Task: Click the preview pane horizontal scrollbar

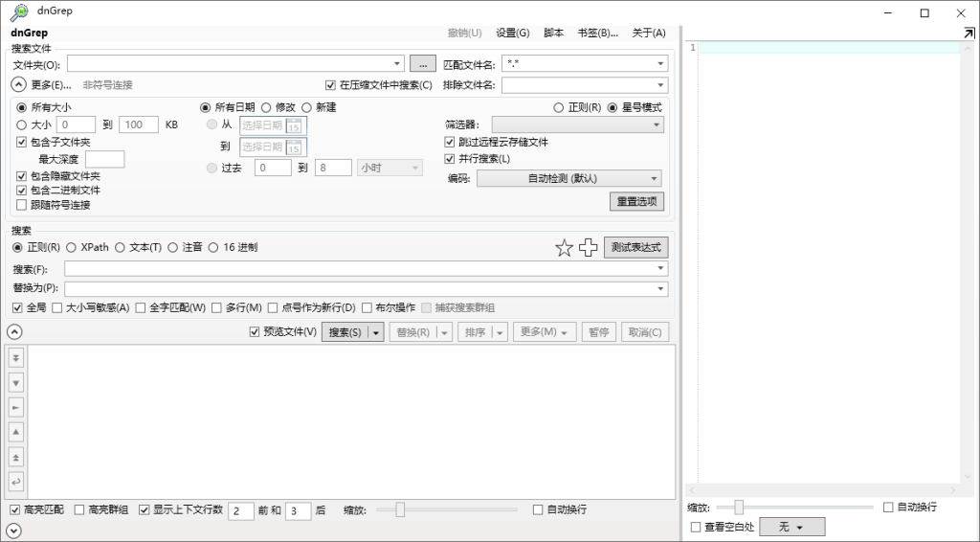Action: tap(823, 490)
